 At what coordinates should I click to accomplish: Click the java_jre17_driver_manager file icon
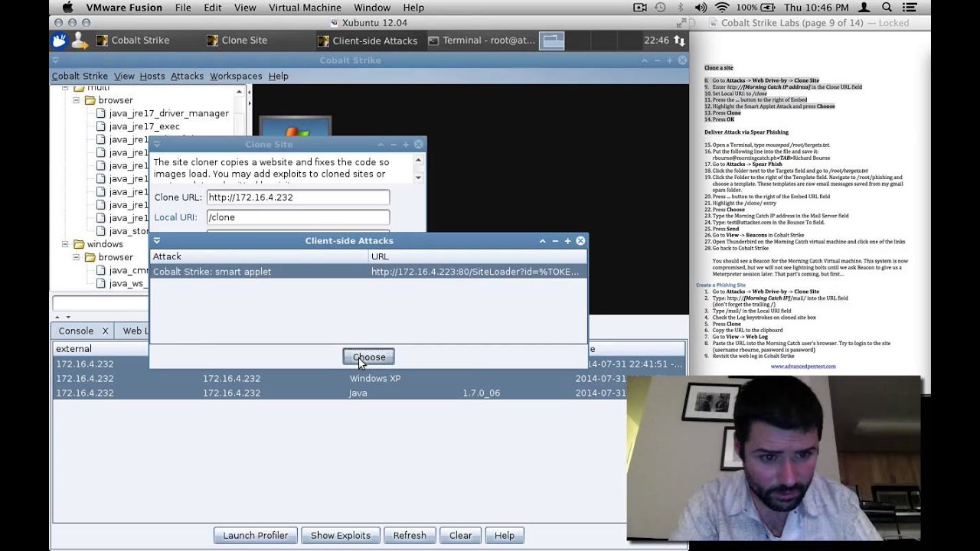coord(101,113)
